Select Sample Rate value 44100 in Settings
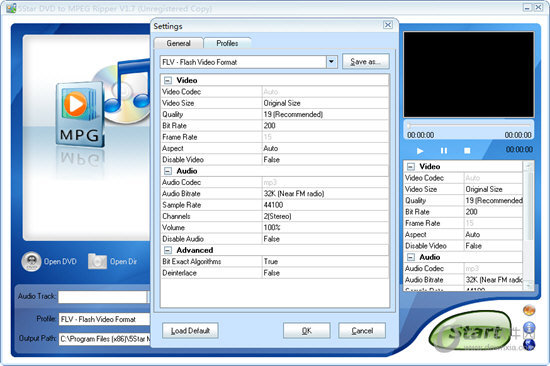 326,205
